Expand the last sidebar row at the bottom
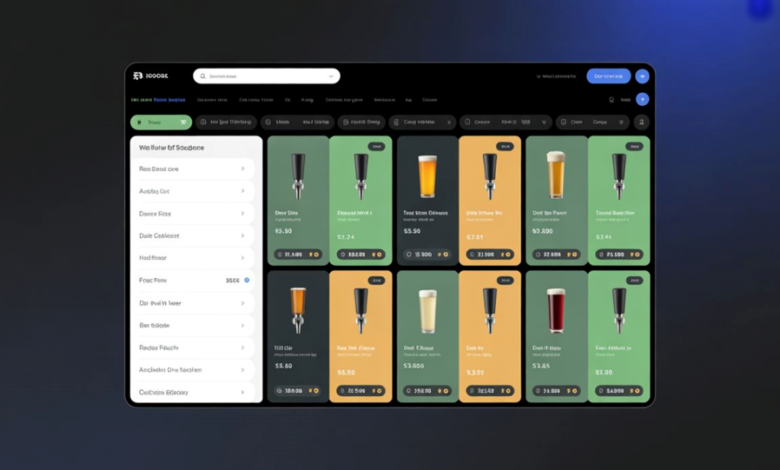 click(190, 392)
